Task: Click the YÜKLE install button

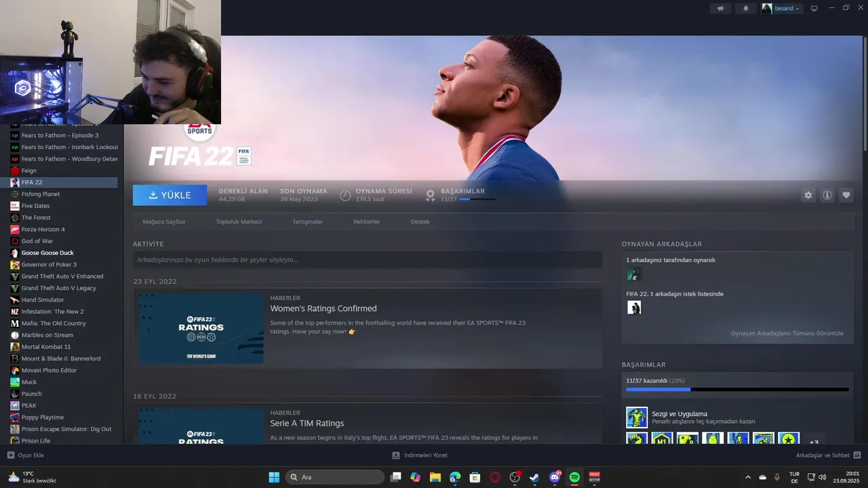Action: click(x=170, y=195)
